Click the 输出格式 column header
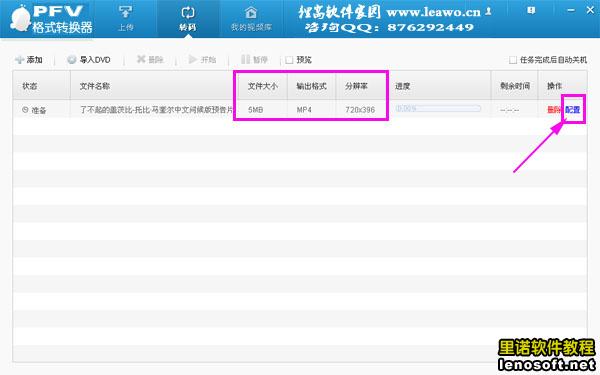Image resolution: width=600 pixels, height=375 pixels. [x=311, y=86]
